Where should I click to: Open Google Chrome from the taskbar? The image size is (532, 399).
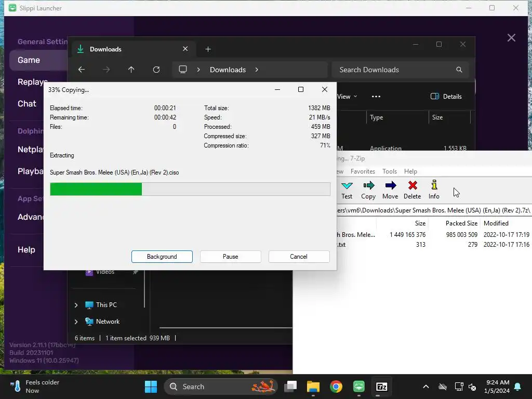click(336, 387)
